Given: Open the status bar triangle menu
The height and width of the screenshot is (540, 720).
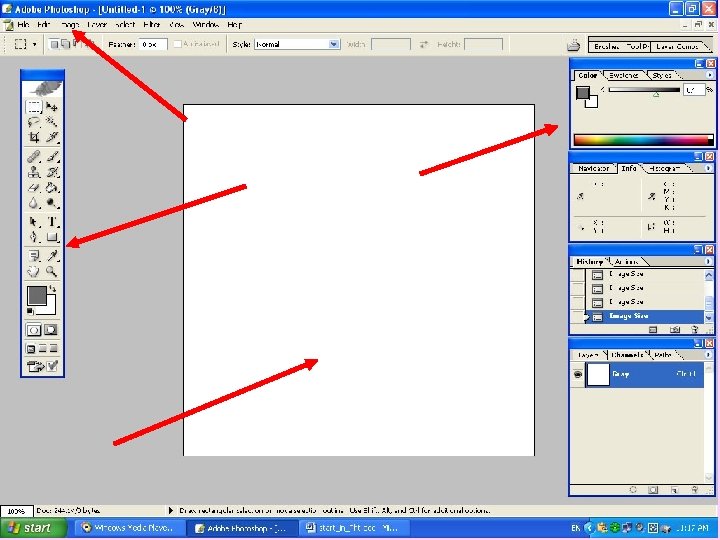Looking at the screenshot, I should [x=171, y=510].
